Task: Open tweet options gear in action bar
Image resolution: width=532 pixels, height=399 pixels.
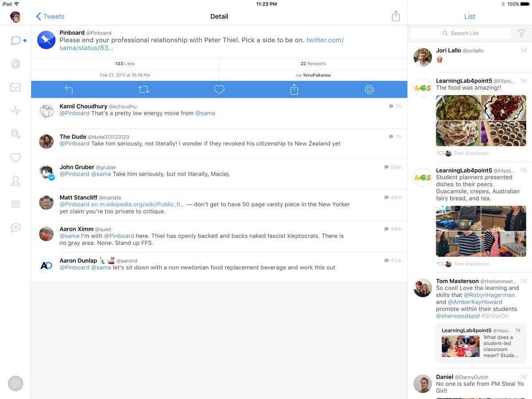Action: coord(369,90)
